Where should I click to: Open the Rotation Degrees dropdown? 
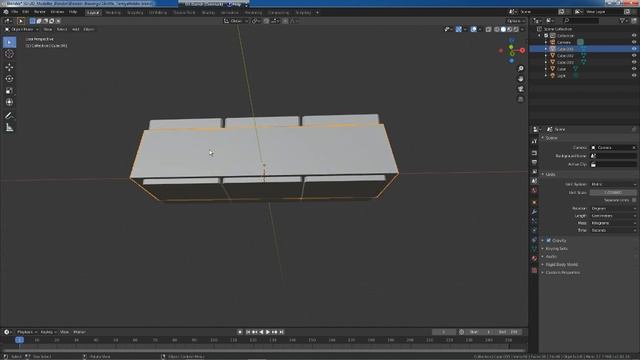click(613, 209)
